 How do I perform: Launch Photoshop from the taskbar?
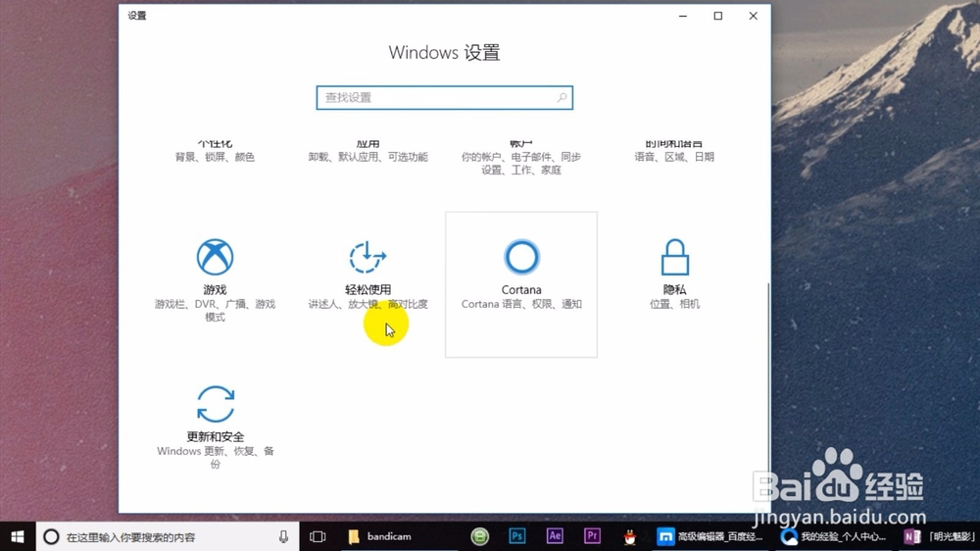point(516,536)
